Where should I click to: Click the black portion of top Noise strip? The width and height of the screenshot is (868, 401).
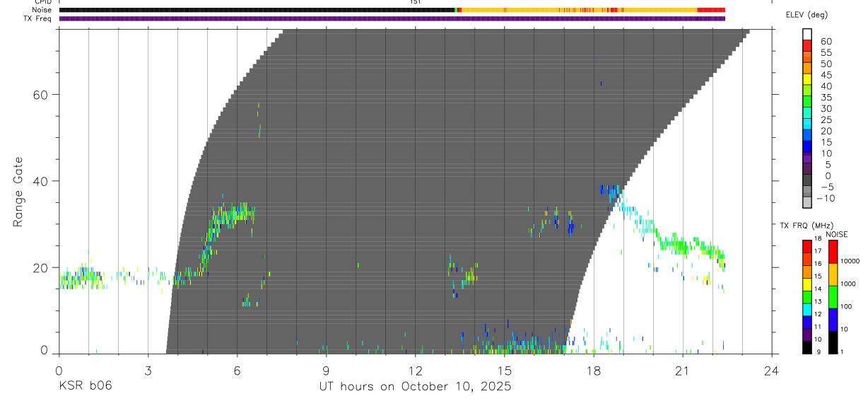pos(257,10)
